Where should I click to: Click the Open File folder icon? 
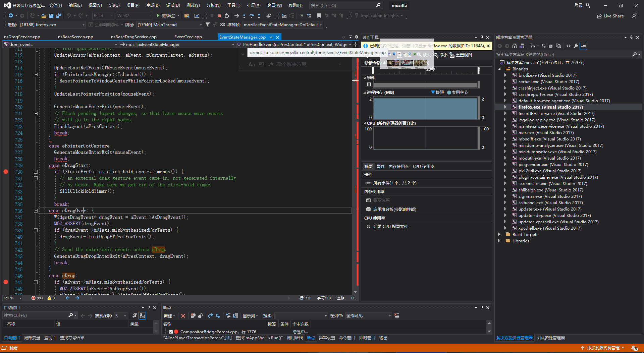click(44, 16)
